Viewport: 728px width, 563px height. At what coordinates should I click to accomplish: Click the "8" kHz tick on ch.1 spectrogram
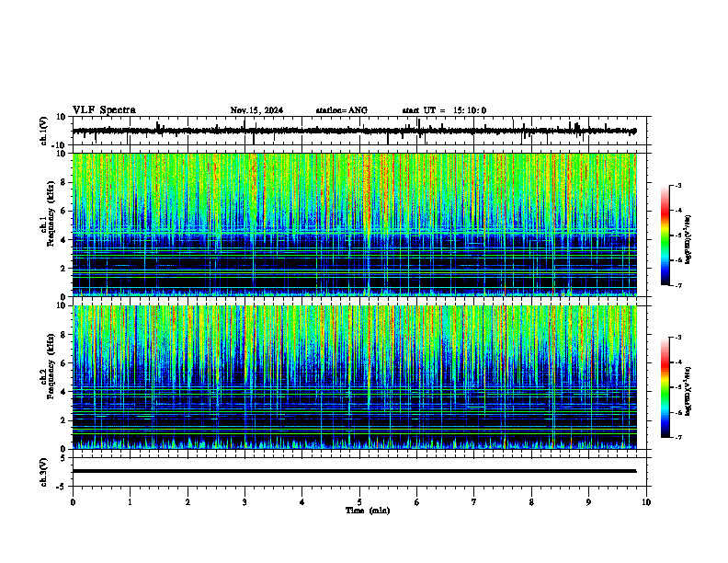[x=64, y=182]
